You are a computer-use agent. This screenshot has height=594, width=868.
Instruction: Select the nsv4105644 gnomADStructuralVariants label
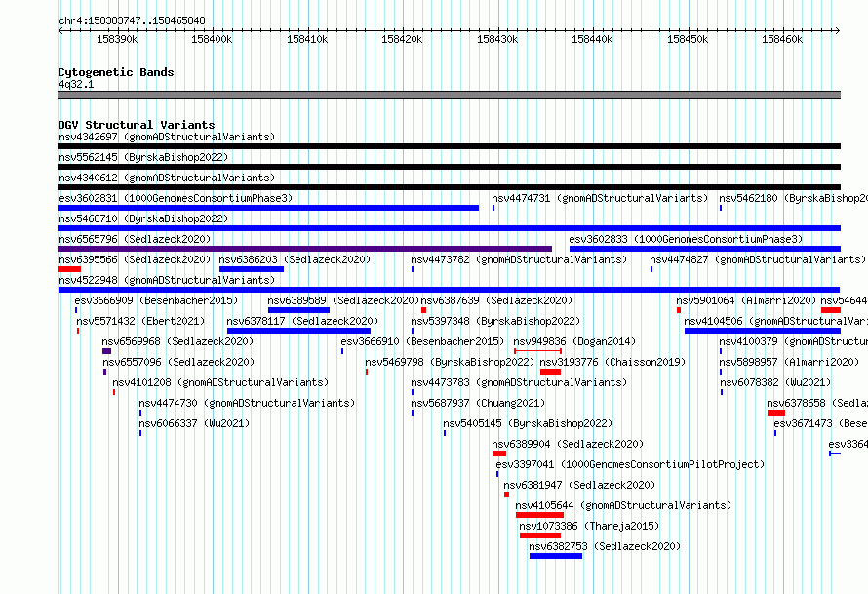[623, 505]
